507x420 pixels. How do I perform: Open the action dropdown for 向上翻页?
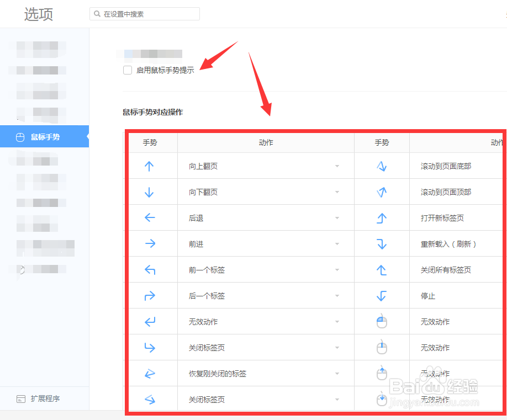(x=337, y=166)
